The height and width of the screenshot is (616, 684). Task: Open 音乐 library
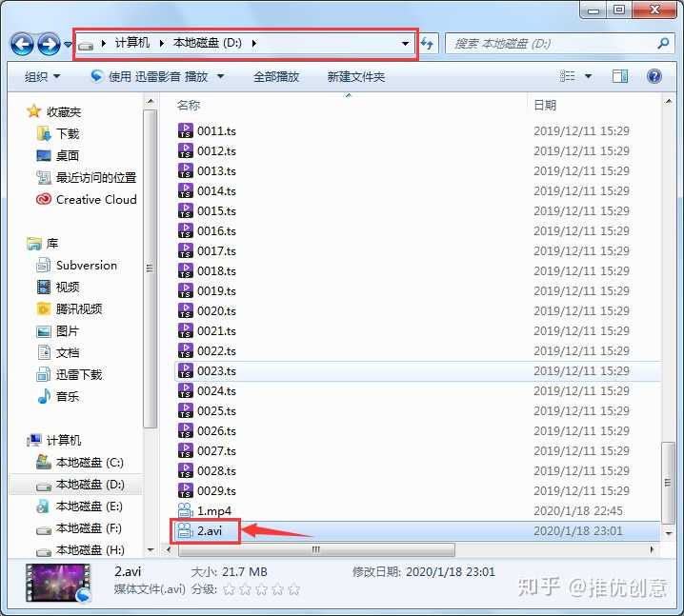(x=68, y=396)
